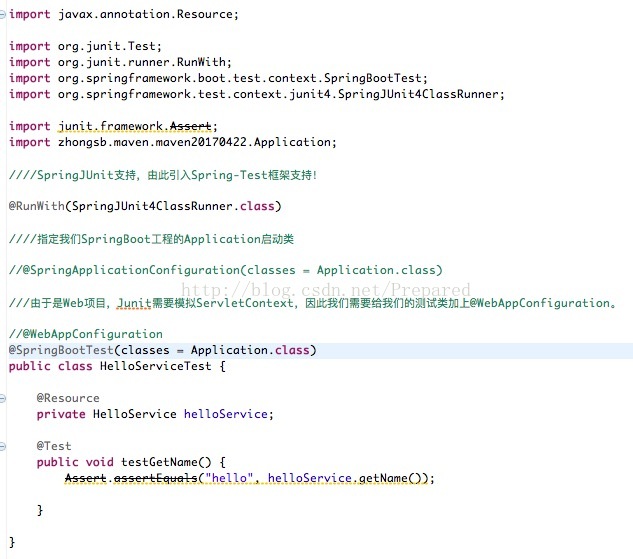Click the method's closing brace after the assertEquals line
This screenshot has width=633, height=559.
click(40, 510)
